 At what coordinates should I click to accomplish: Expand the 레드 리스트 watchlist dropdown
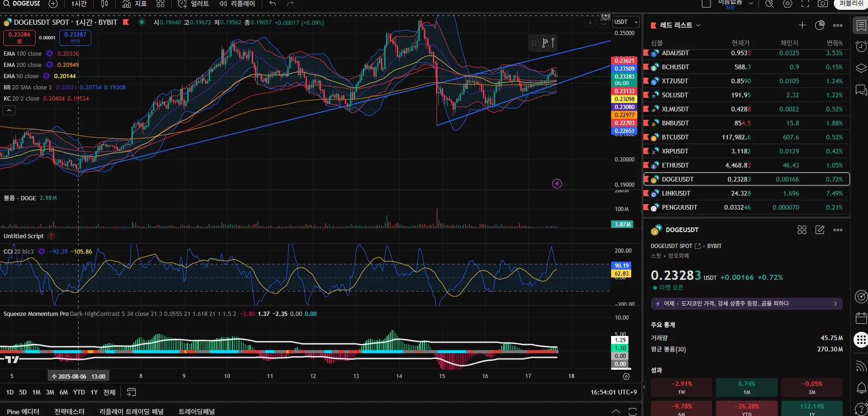point(698,25)
